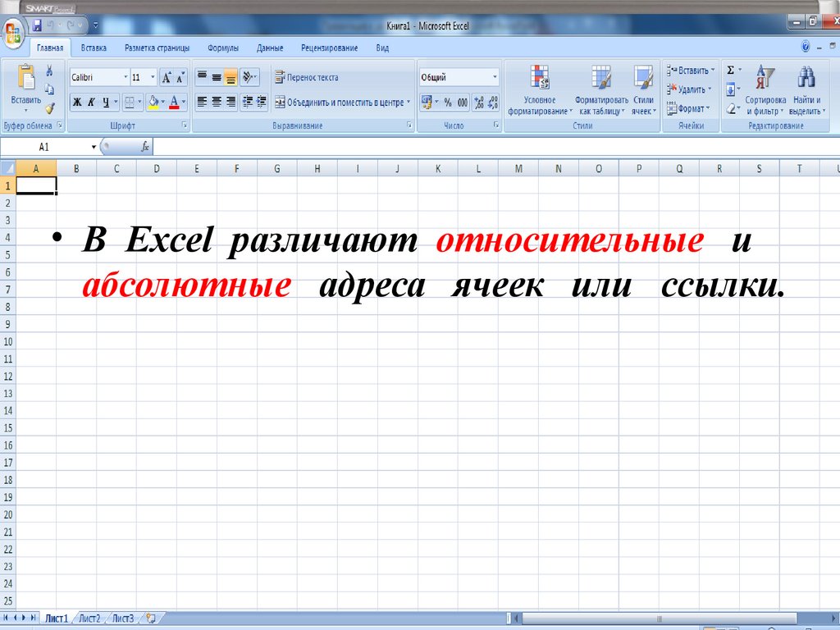Apply the red font color A

click(x=174, y=102)
